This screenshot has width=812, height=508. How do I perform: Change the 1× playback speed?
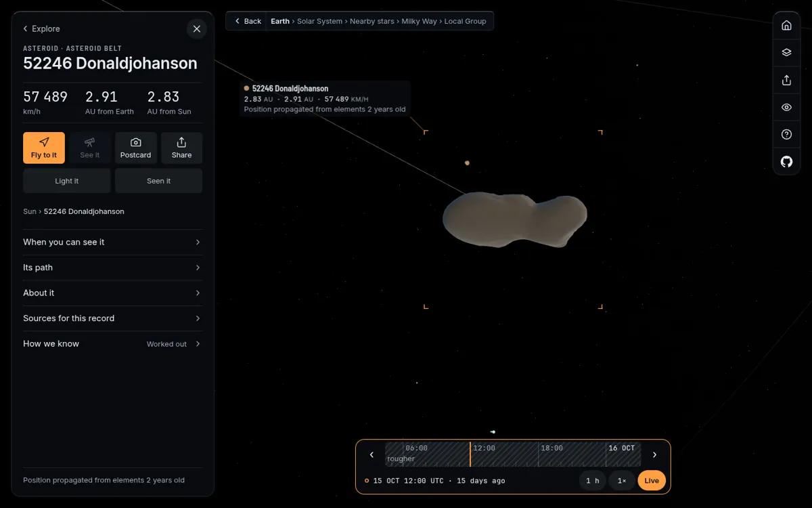click(622, 481)
